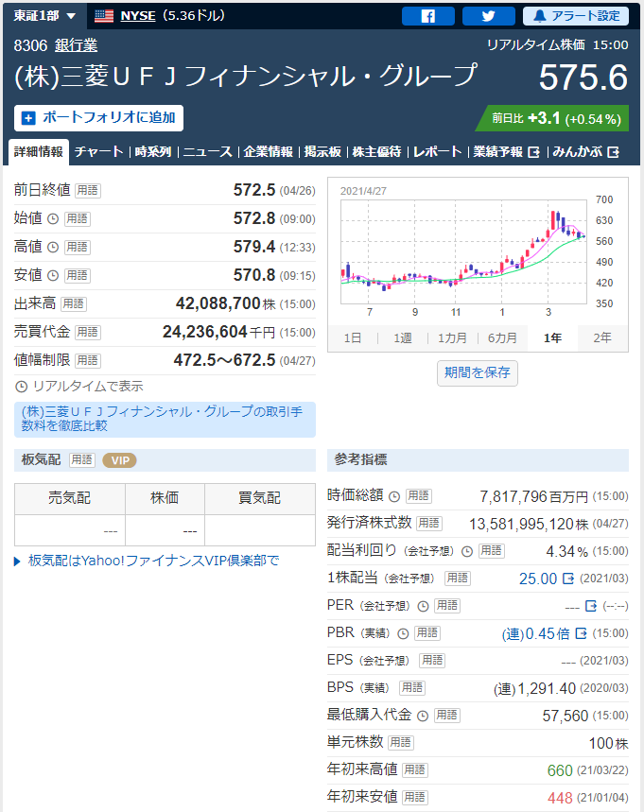
Task: Click 用語 badge next to 1株配当
Action: (x=458, y=579)
